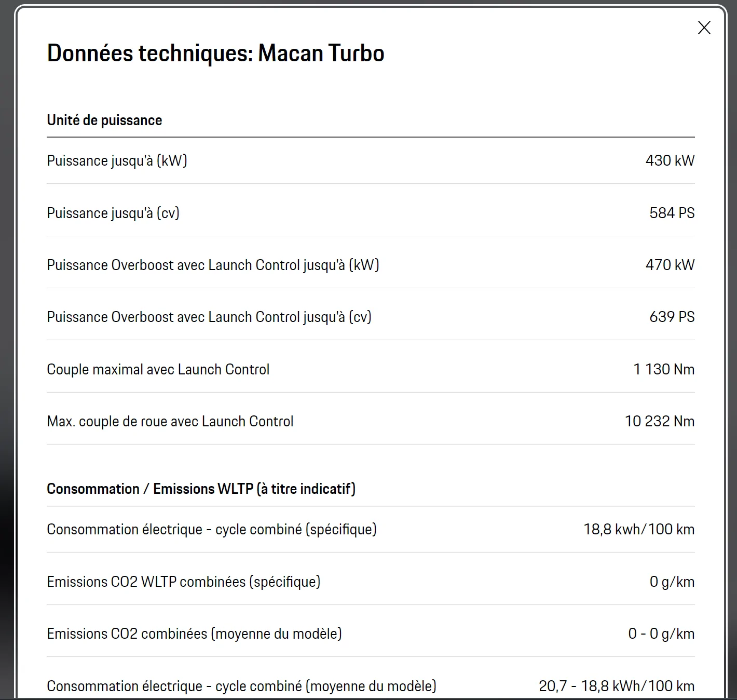
Task: Select the Unité de puissance section heading
Action: 104,120
